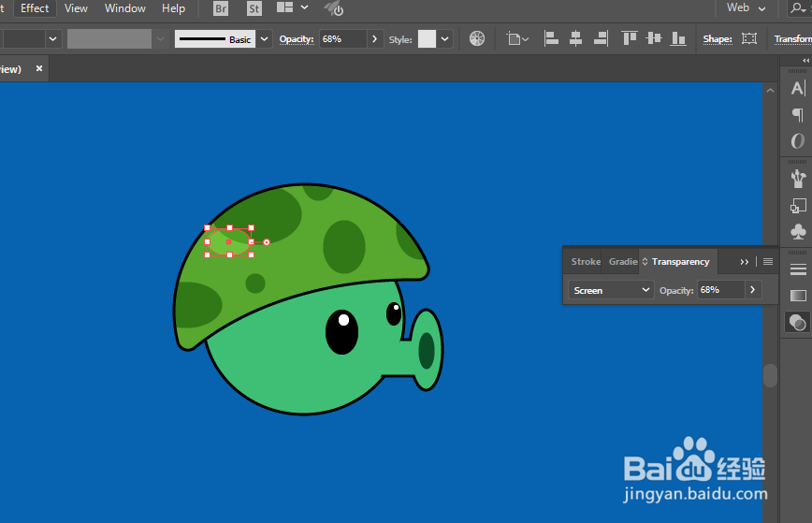Screen dimensions: 812x523
Task: Switch to the Stroke tab
Action: click(x=586, y=262)
